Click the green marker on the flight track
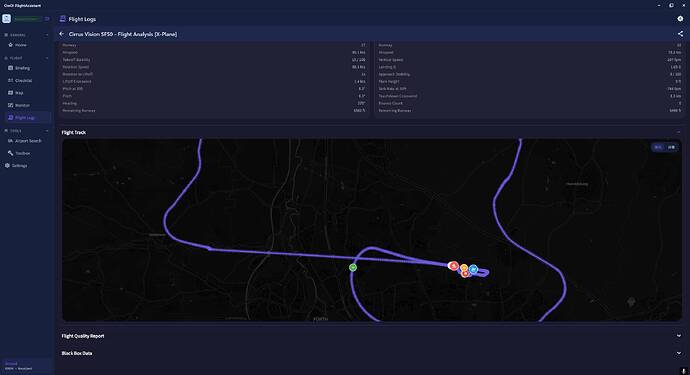690x375 pixels. tap(353, 267)
